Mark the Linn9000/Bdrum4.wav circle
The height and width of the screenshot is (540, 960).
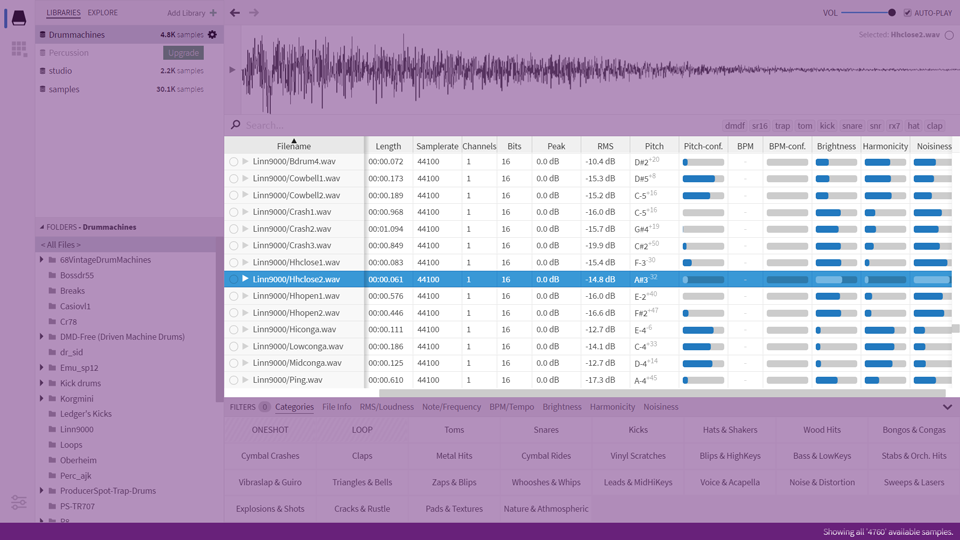[x=234, y=162]
